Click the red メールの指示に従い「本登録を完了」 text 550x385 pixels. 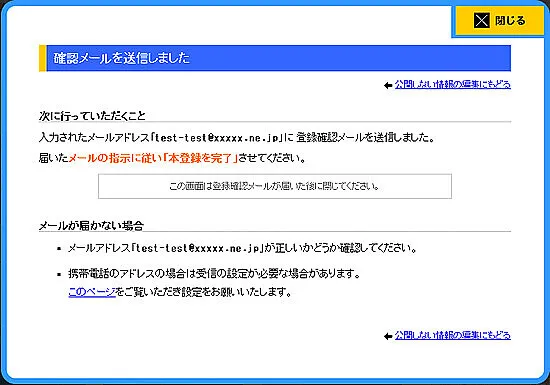pyautogui.click(x=153, y=158)
